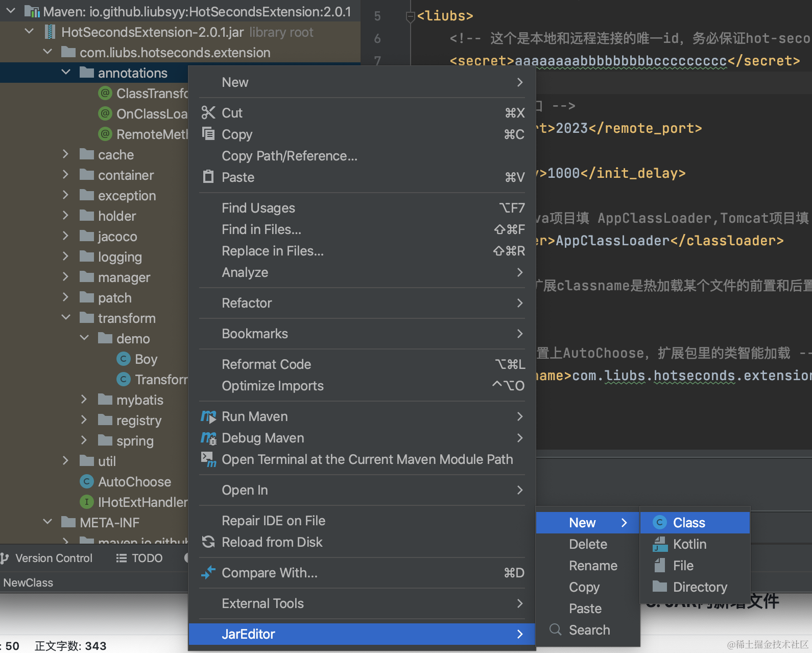Select com.liubs.hotseconds.extension package row
The height and width of the screenshot is (653, 812).
pyautogui.click(x=180, y=53)
